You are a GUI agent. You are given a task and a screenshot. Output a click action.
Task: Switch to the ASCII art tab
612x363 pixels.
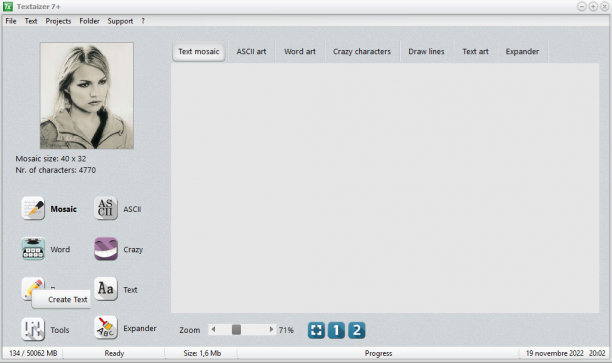tap(251, 52)
